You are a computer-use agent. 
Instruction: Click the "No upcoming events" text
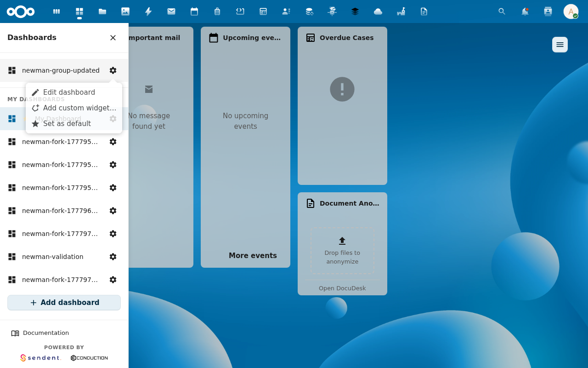click(245, 121)
